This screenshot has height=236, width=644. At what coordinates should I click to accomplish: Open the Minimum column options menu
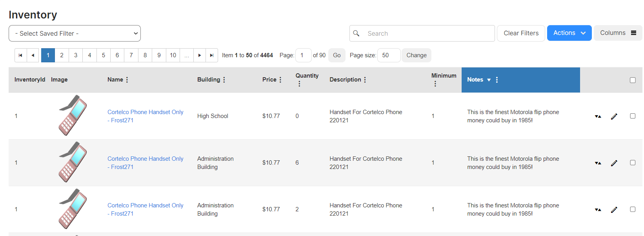[435, 84]
